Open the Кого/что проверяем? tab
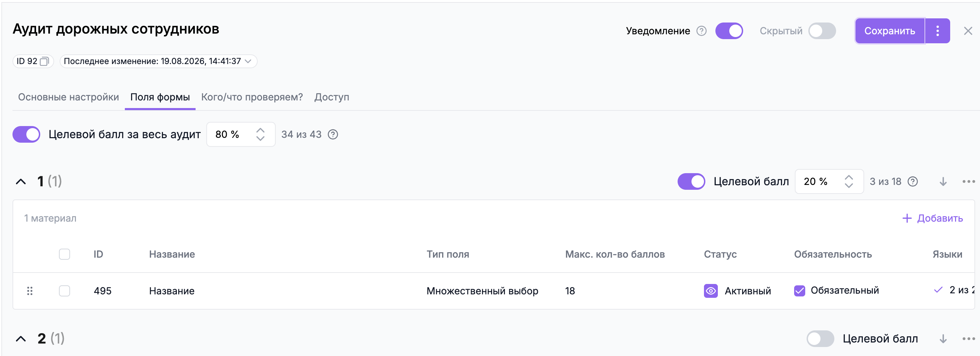Image resolution: width=980 pixels, height=356 pixels. [x=252, y=97]
